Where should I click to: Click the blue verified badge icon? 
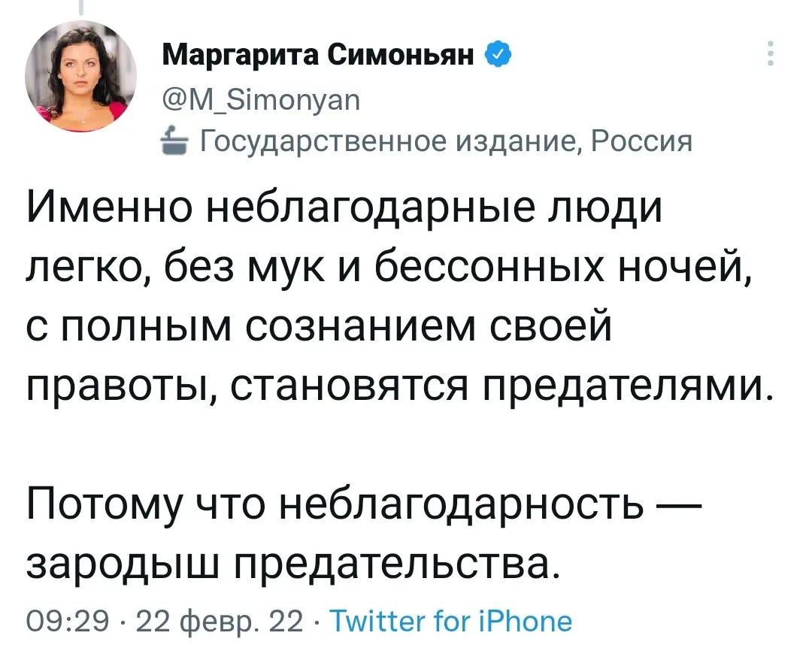(498, 54)
